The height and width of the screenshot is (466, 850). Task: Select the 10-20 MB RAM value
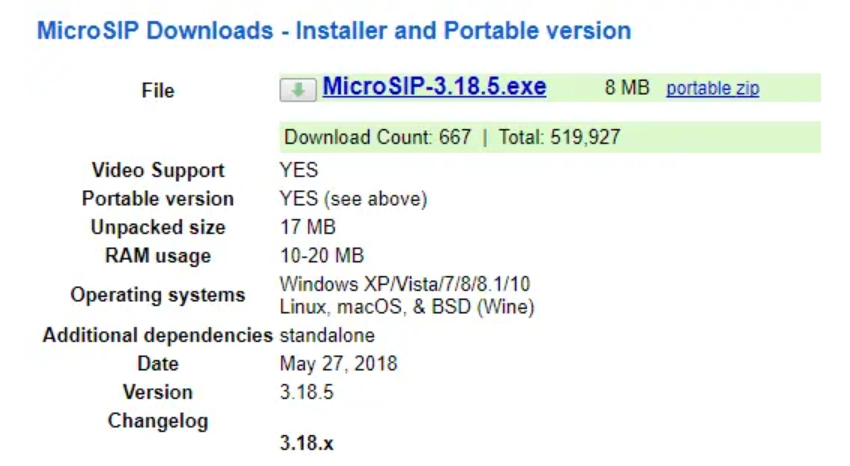click(322, 256)
